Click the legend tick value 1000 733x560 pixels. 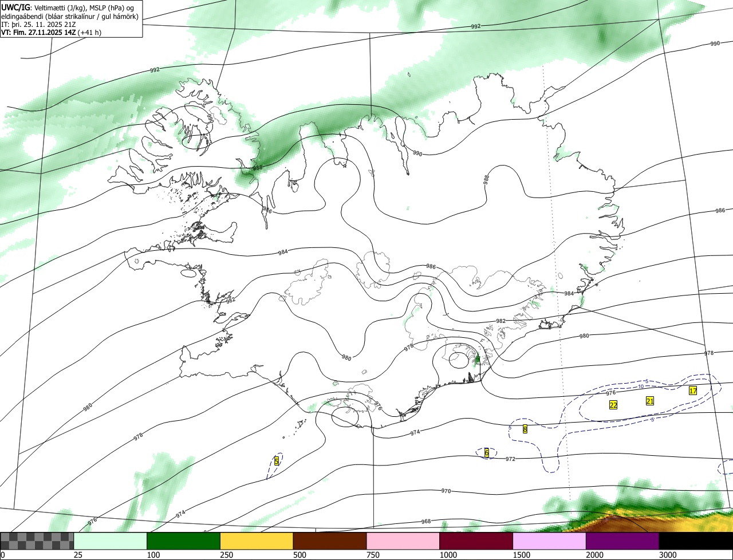448,555
